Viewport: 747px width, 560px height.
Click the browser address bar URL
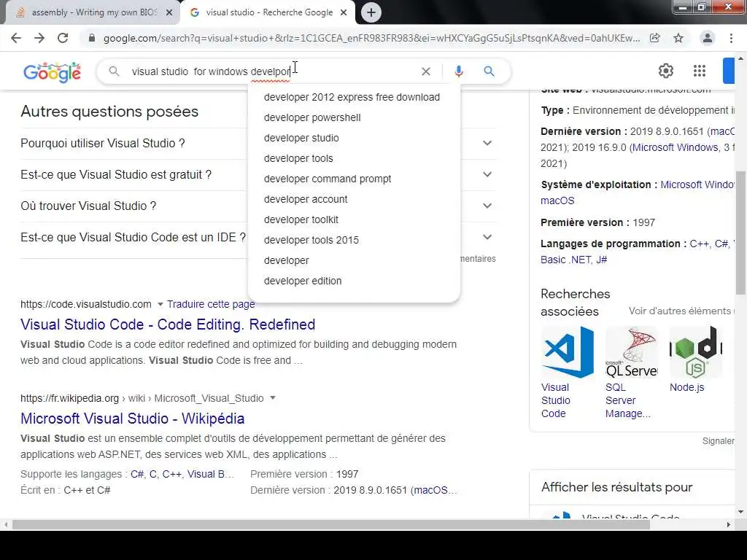[371, 38]
